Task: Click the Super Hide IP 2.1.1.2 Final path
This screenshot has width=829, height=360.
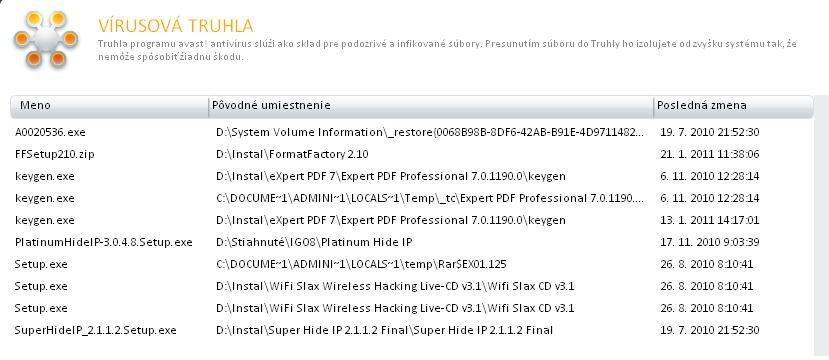Action: coord(384,330)
